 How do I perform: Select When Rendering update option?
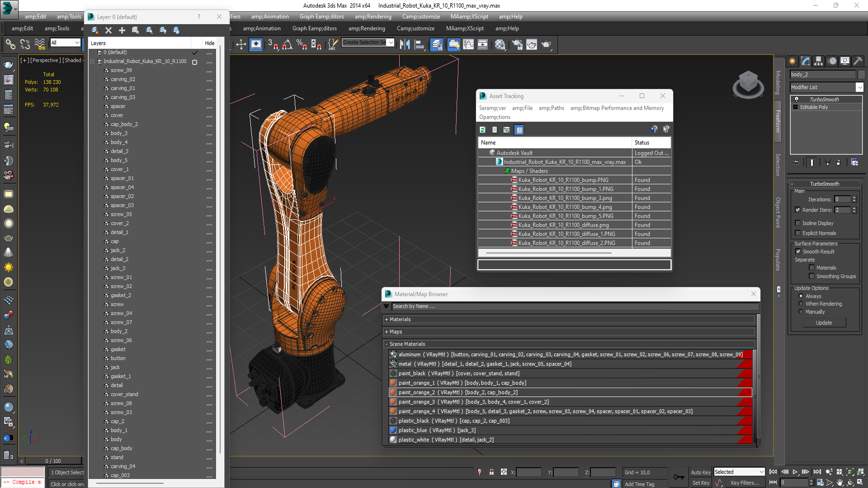801,304
